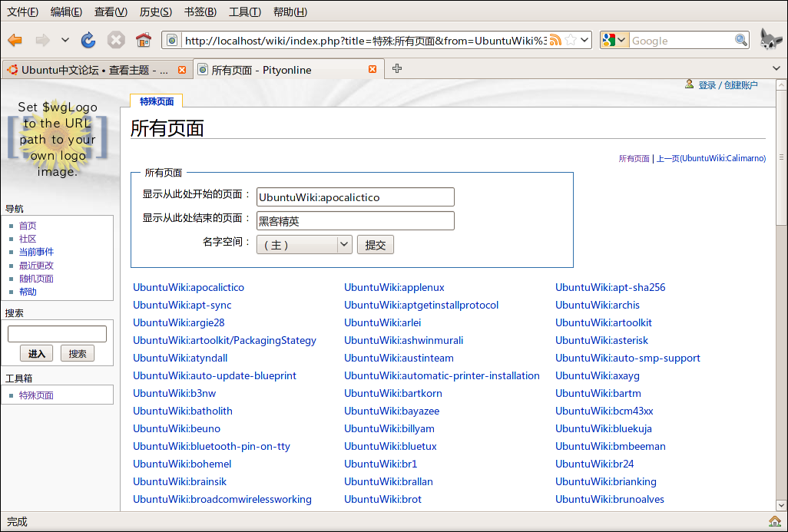
Task: Close the 所有页面 - Pityonline tab
Action: (372, 69)
